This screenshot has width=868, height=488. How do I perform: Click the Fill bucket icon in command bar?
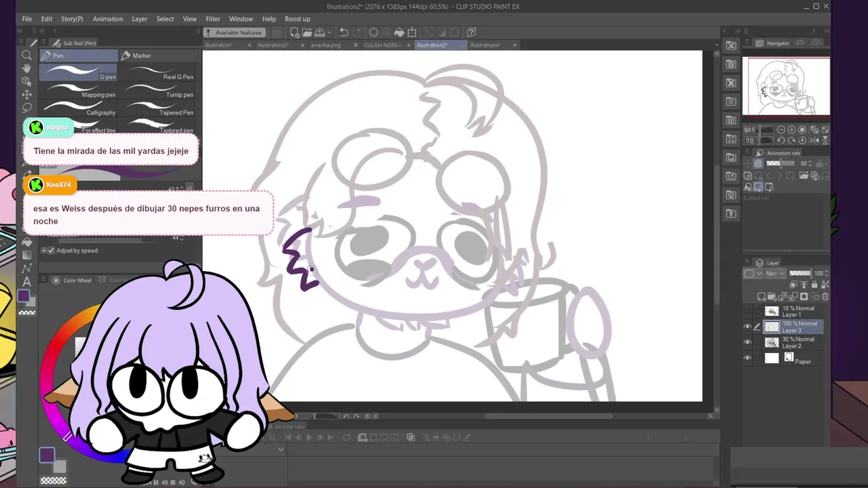click(x=399, y=33)
